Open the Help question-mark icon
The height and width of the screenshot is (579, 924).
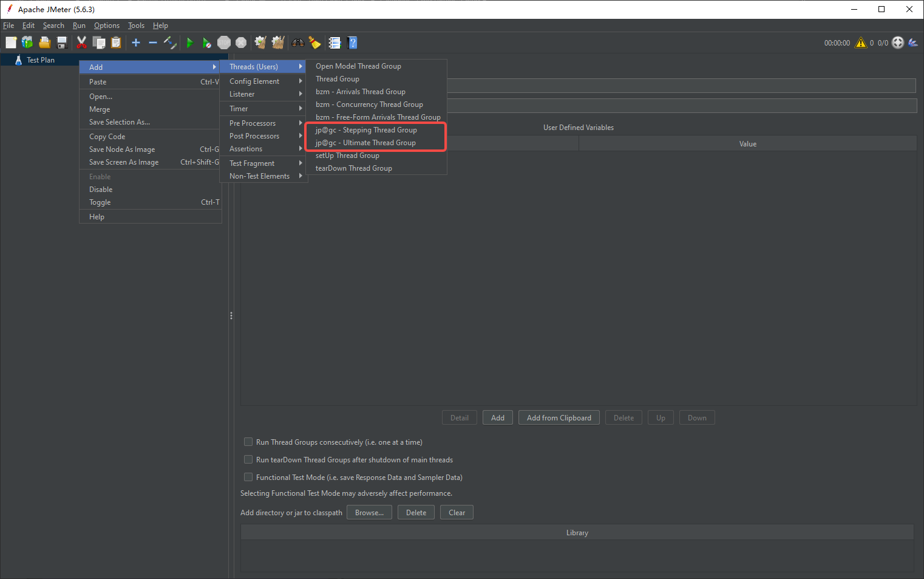pyautogui.click(x=352, y=43)
